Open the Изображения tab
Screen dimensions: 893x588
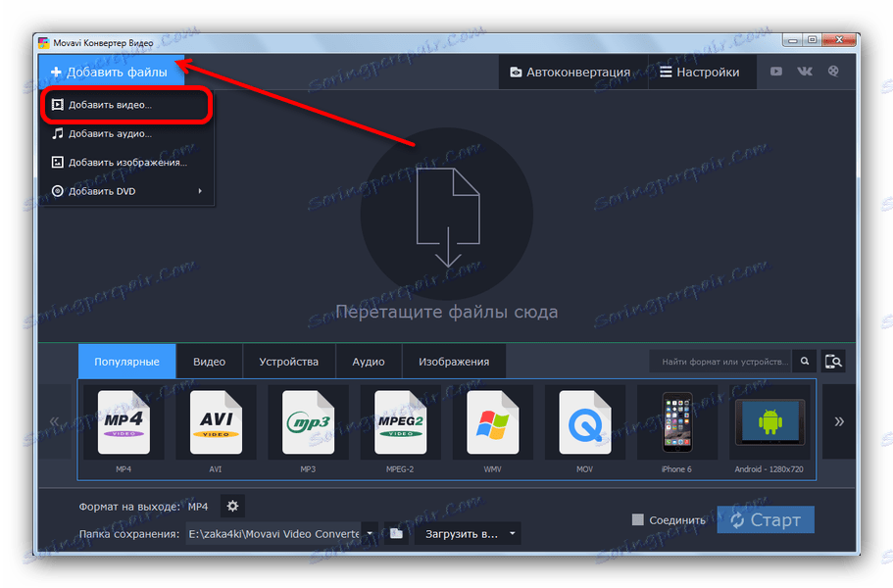454,362
